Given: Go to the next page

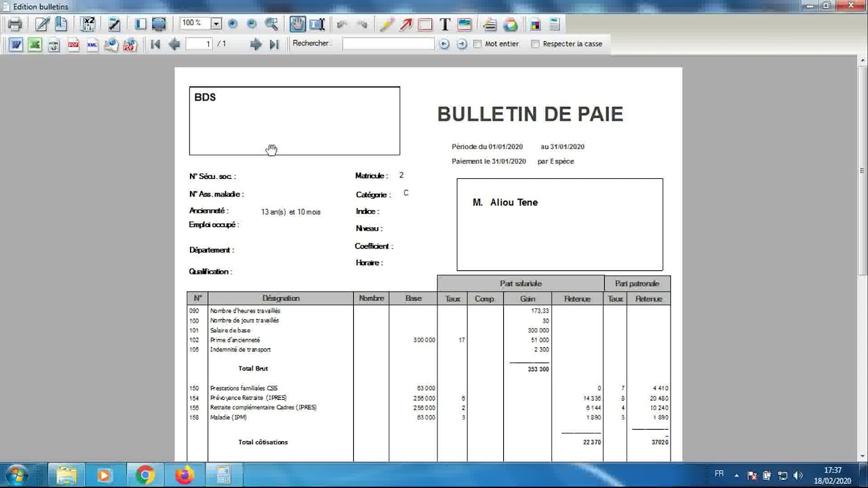Looking at the screenshot, I should (x=256, y=44).
